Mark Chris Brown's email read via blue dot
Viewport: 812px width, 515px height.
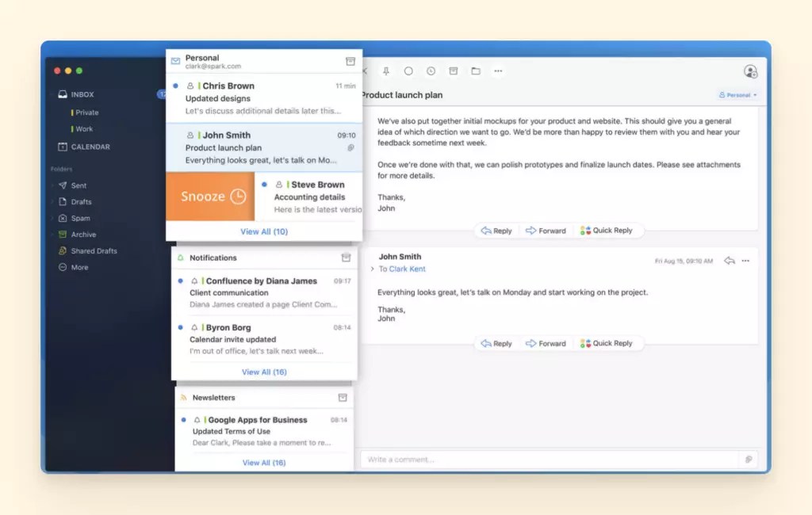coord(175,85)
